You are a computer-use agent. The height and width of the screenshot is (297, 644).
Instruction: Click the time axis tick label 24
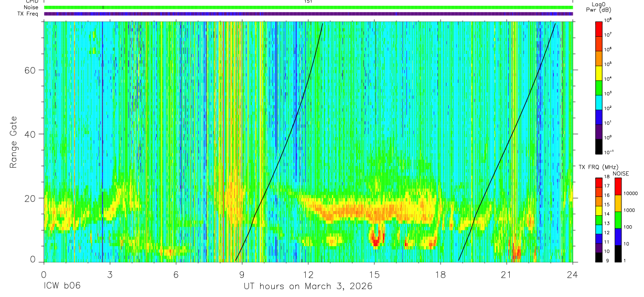(573, 274)
